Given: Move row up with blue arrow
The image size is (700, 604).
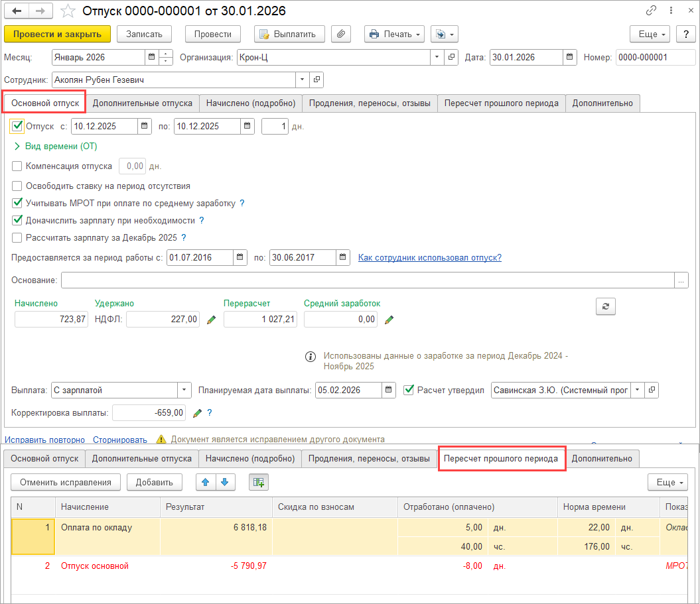Looking at the screenshot, I should 206,482.
